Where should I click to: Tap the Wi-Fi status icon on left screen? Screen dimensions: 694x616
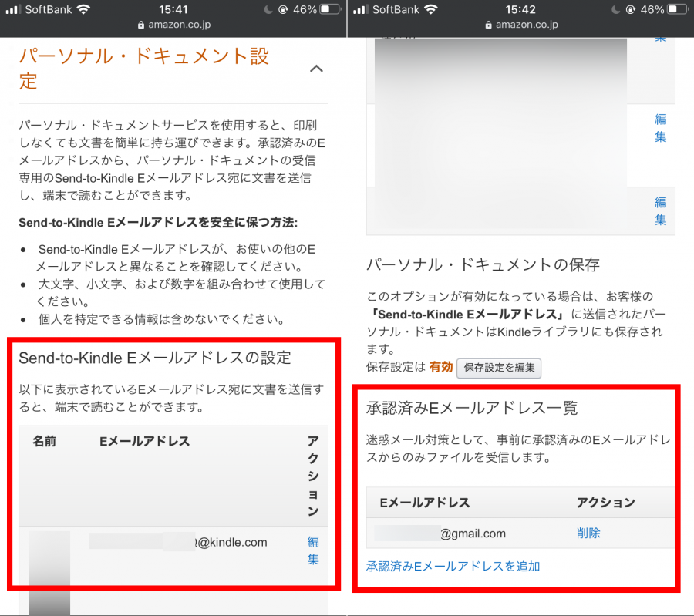83,9
